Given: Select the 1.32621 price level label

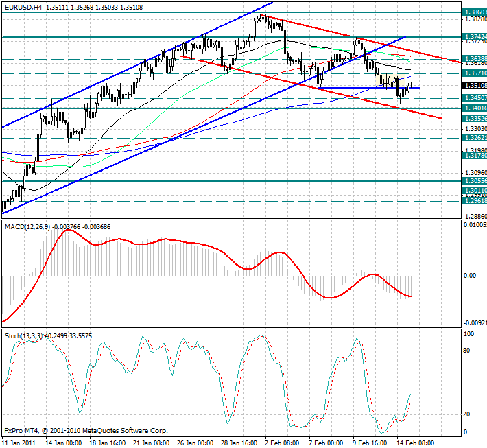Looking at the screenshot, I should tap(475, 138).
